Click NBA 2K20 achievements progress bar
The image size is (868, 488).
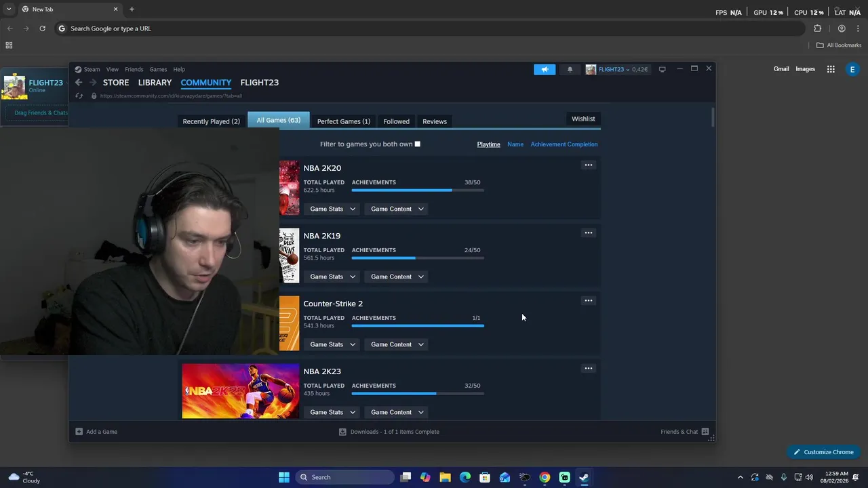(418, 190)
